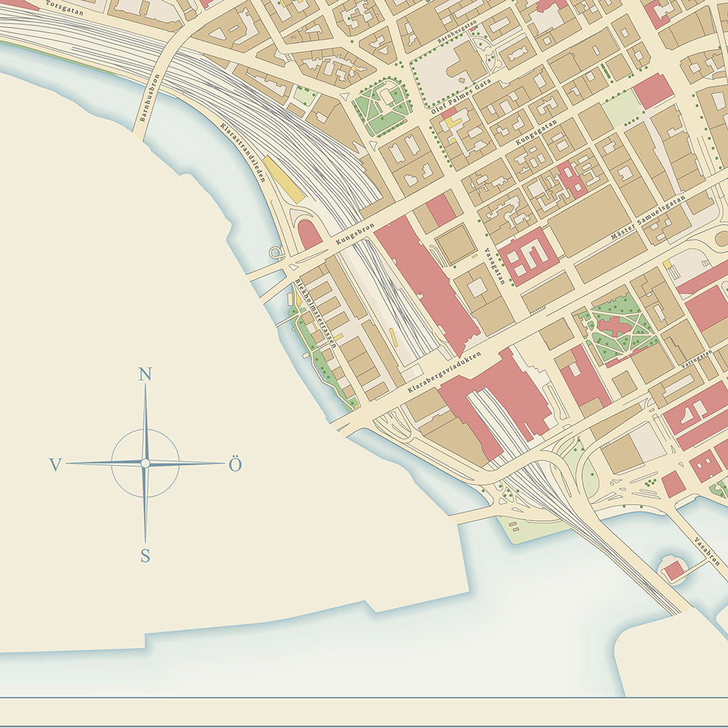728x728 pixels.
Task: Select the Barnhusgatan street label
Action: coord(457,31)
